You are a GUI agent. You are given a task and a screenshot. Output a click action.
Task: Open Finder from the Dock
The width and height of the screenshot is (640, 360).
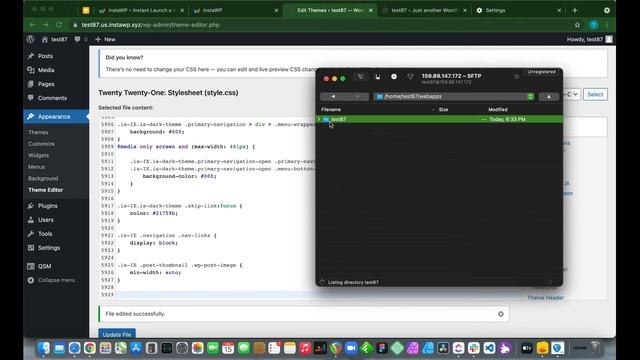pyautogui.click(x=44, y=348)
